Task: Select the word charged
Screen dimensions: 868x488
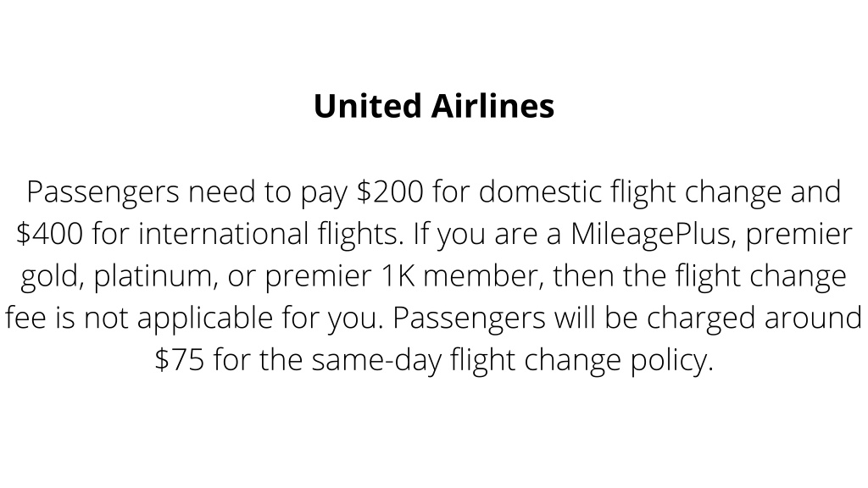Action: [701, 319]
